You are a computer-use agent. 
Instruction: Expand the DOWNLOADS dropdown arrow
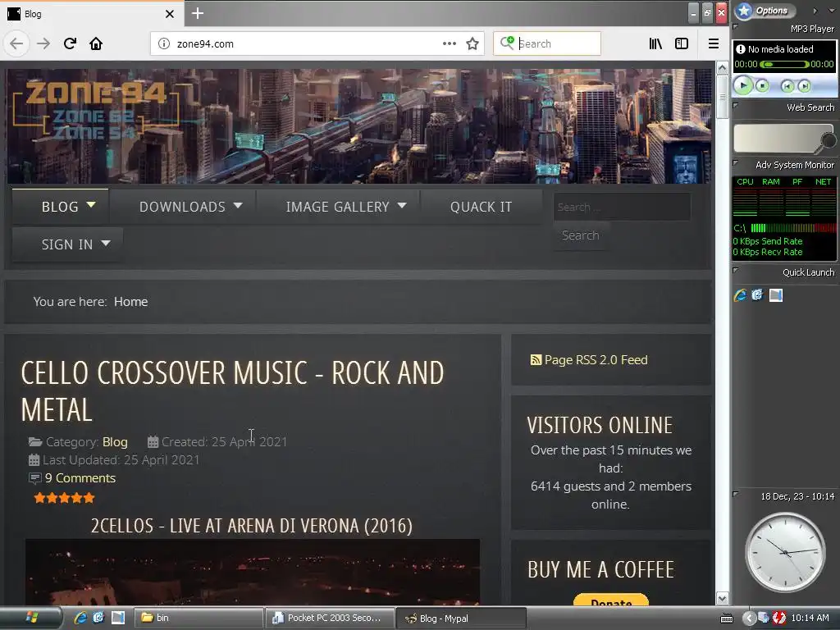click(238, 205)
